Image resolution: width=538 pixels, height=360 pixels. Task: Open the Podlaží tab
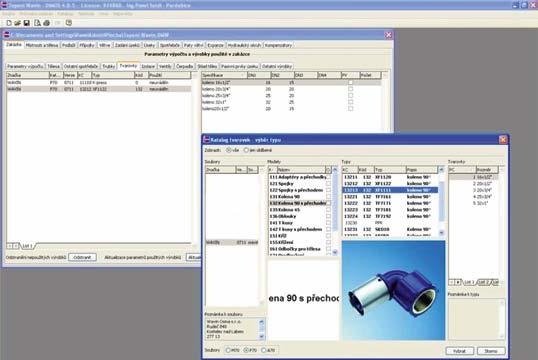tap(69, 45)
